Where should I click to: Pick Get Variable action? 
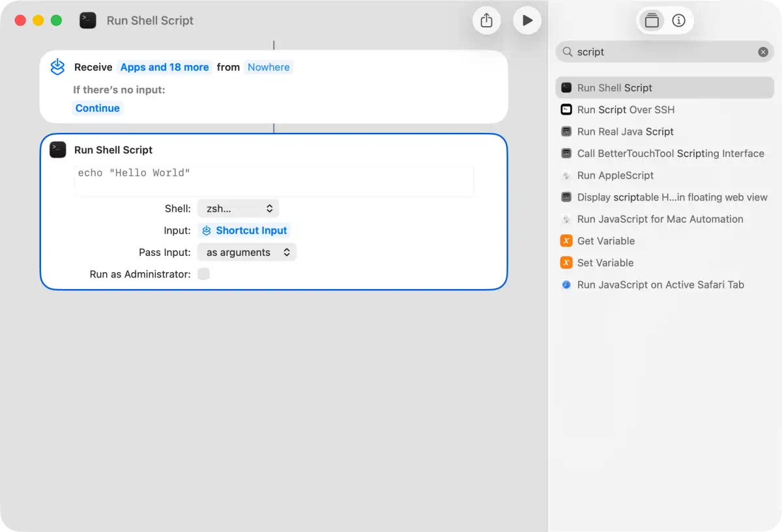pos(605,241)
